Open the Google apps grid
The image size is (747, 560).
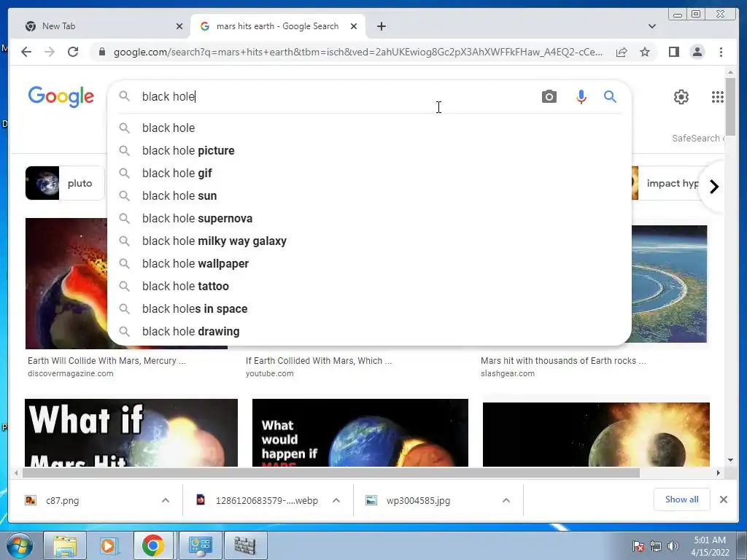point(717,97)
